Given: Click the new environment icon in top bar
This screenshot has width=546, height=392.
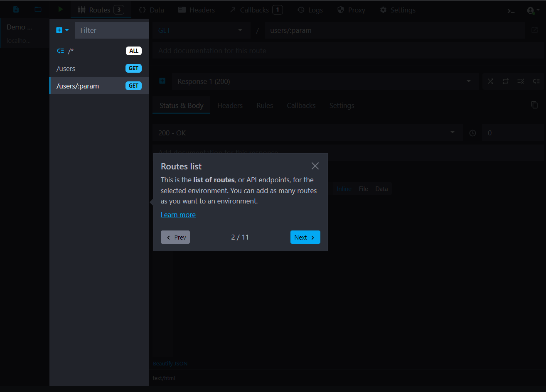Looking at the screenshot, I should [16, 10].
